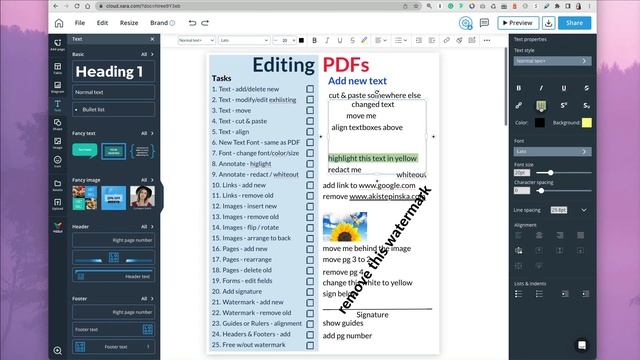The height and width of the screenshot is (360, 640).
Task: Open the Resize menu
Action: [x=129, y=23]
